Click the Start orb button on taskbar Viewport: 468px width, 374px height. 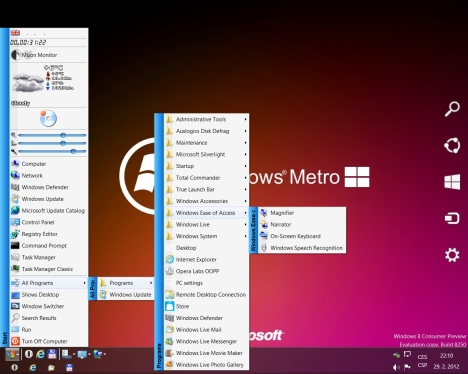(x=12, y=354)
